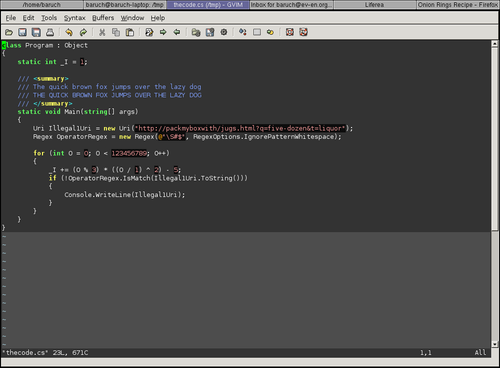Click the vertical scrollbar thumb

click(495, 138)
